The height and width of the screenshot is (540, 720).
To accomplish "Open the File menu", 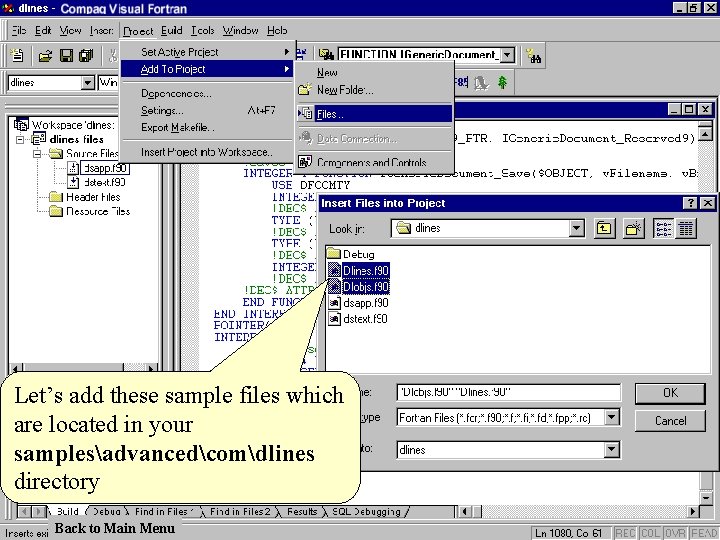I will point(19,31).
